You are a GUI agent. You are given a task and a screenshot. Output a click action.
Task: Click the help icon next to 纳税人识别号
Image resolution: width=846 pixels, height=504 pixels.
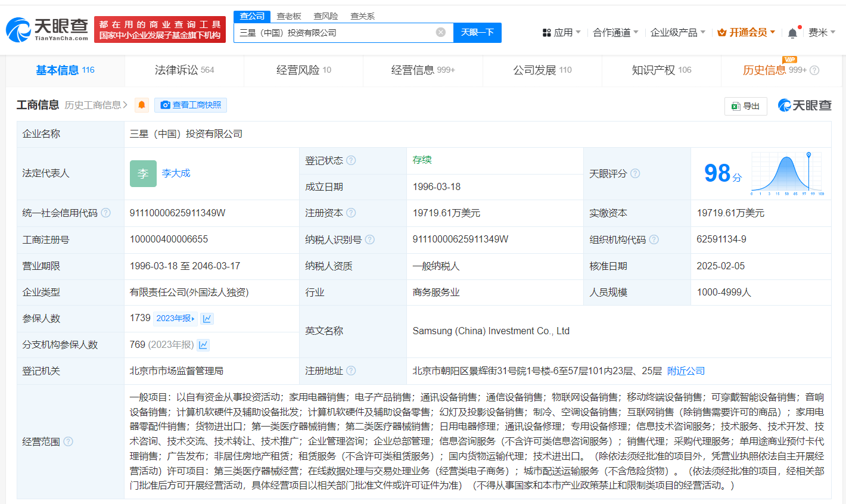[369, 239]
